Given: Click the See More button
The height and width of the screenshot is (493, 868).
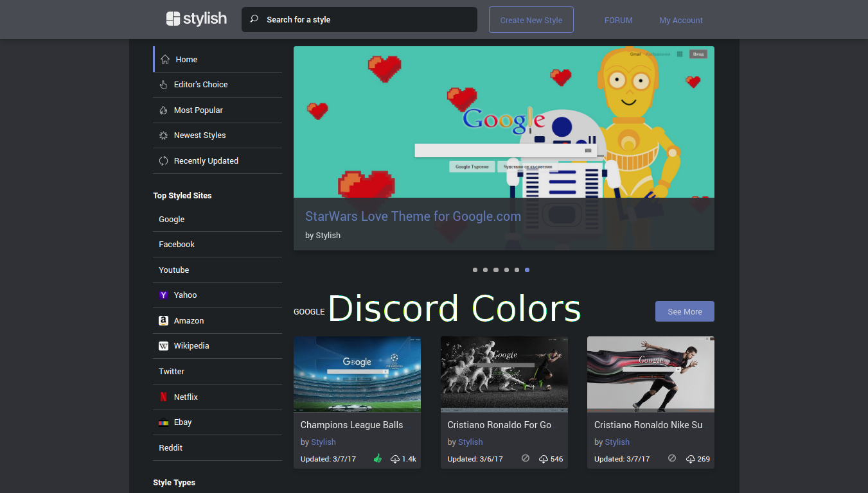Looking at the screenshot, I should pos(684,311).
